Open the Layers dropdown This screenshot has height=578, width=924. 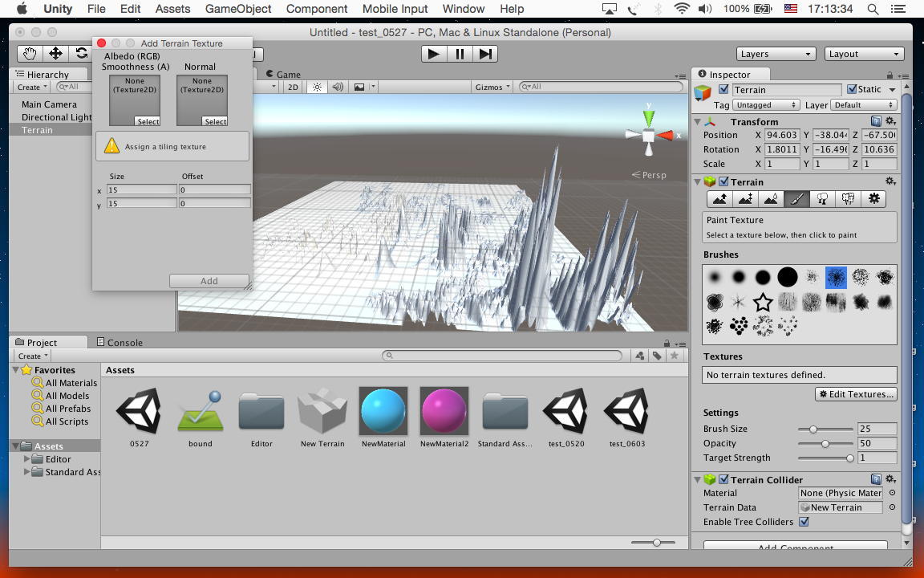776,54
